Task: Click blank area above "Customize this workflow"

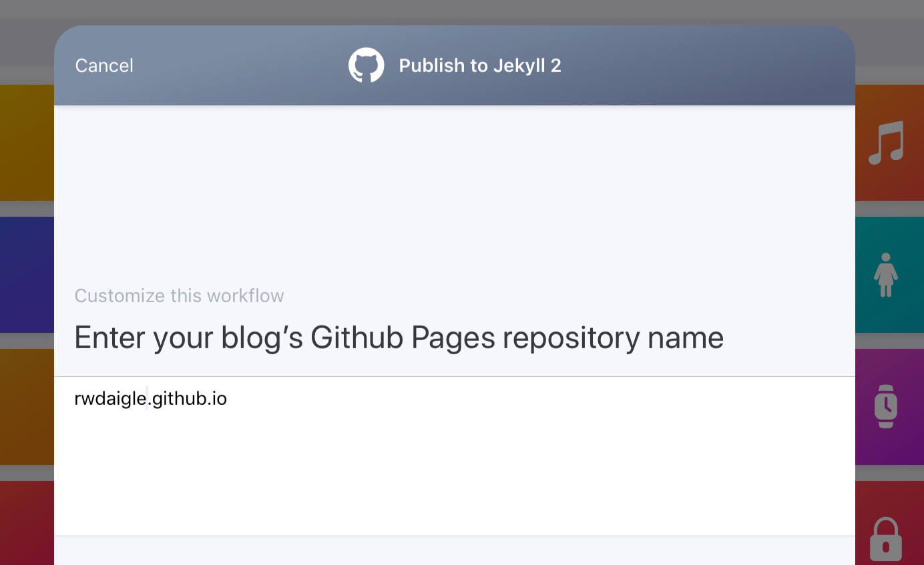Action: pos(454,193)
